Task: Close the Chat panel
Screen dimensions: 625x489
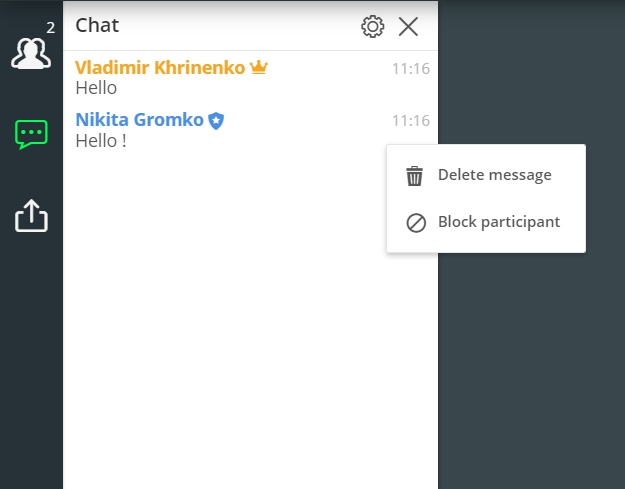Action: [408, 27]
